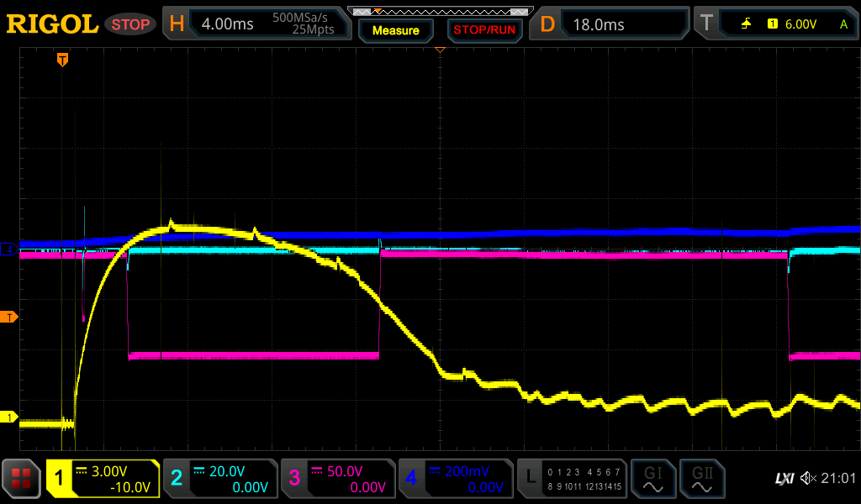Click the RIGOL logo

point(52,24)
